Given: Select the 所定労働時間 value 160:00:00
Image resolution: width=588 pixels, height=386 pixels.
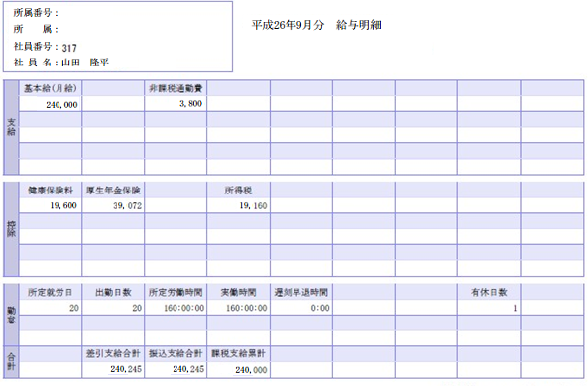Looking at the screenshot, I should click(184, 308).
